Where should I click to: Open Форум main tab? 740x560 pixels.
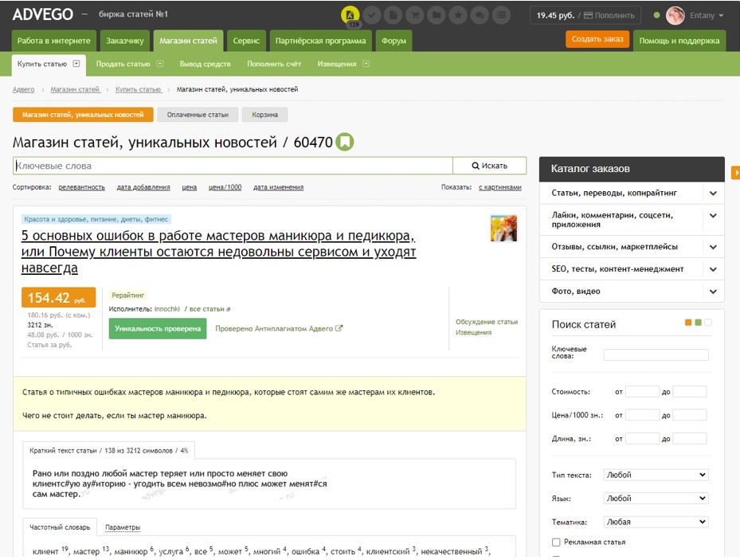393,41
